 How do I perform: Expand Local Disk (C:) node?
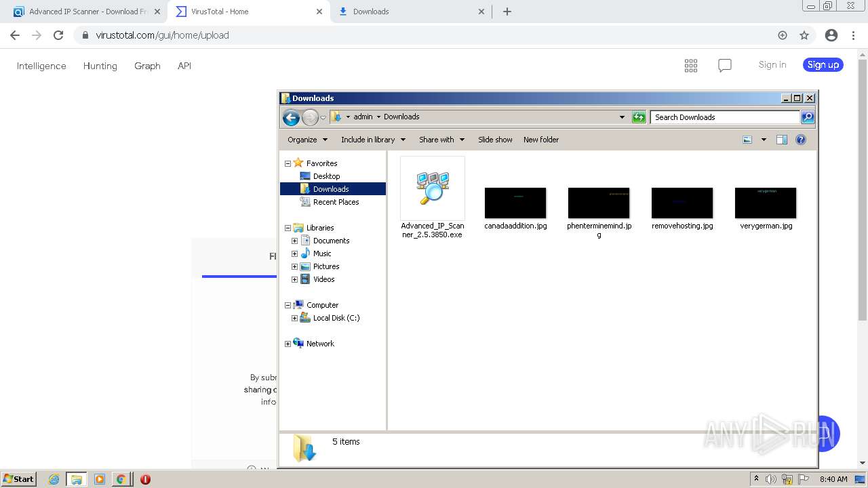(x=294, y=318)
